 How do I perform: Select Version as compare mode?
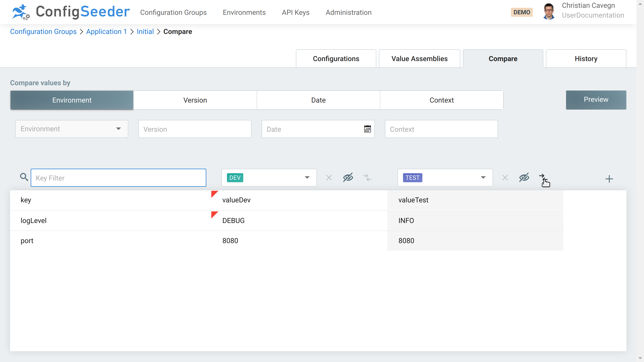tap(195, 100)
